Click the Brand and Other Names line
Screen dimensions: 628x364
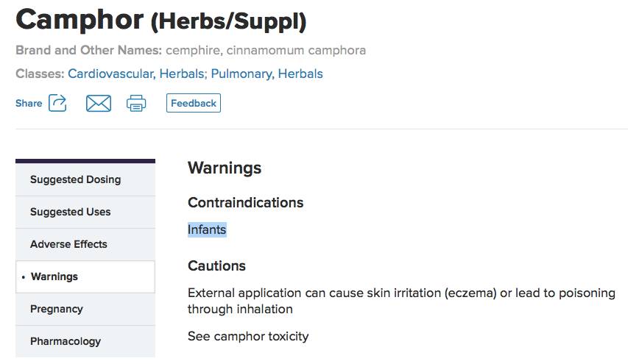(x=191, y=51)
